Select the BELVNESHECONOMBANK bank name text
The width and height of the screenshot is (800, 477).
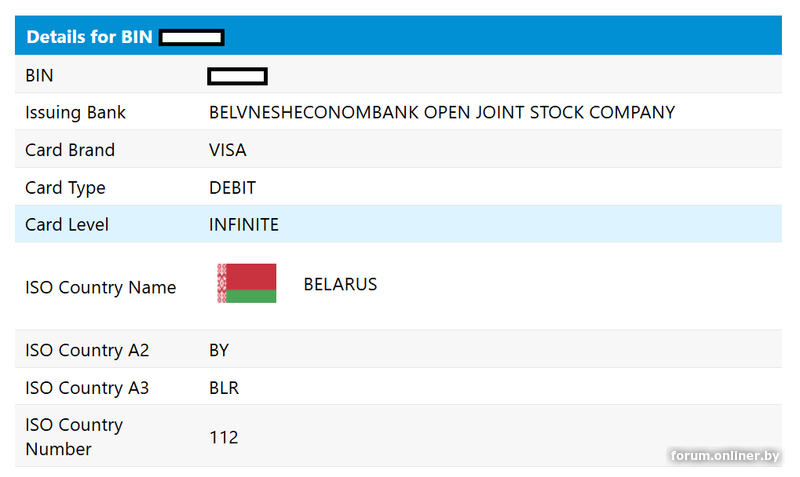pos(441,112)
